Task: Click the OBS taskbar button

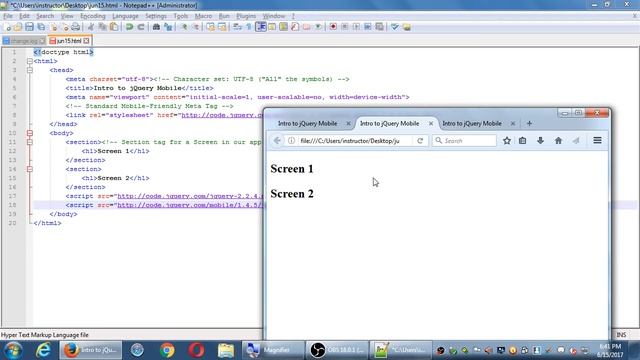Action: pyautogui.click(x=337, y=350)
